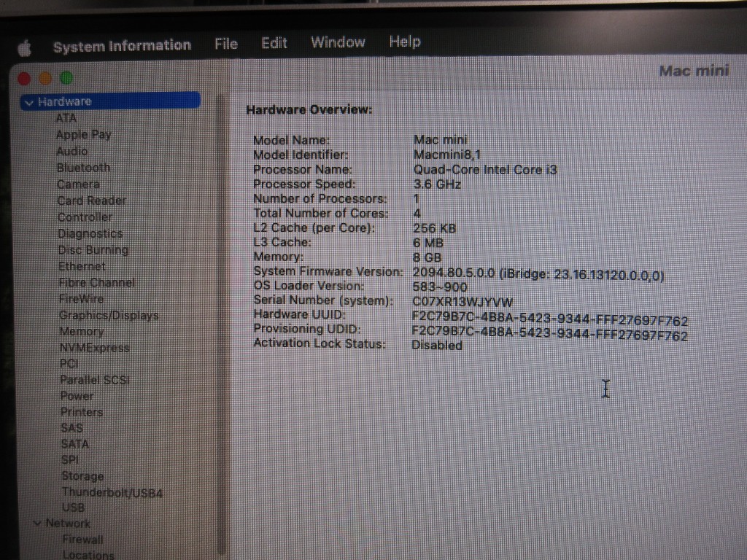Select Bluetooth in the sidebar

[x=83, y=168]
